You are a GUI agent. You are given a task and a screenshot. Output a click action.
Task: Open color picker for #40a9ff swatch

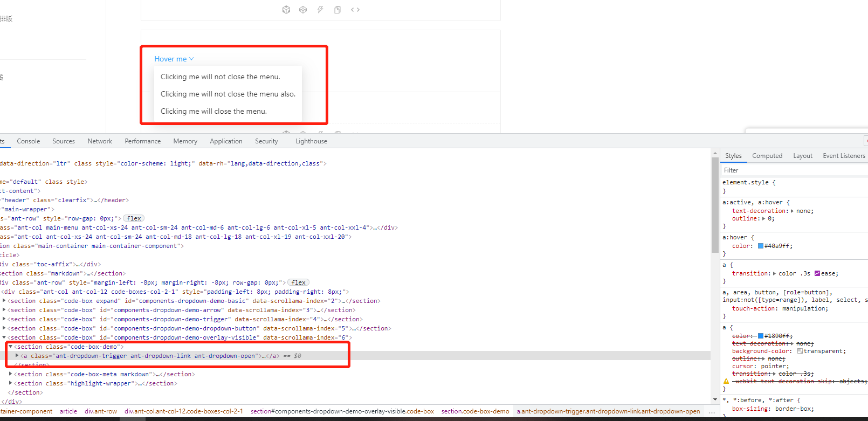coord(761,246)
